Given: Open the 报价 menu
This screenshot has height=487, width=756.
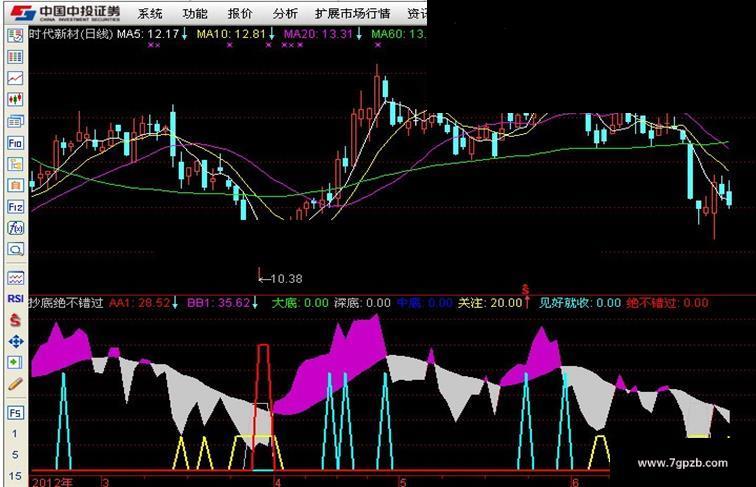Looking at the screenshot, I should [x=240, y=14].
